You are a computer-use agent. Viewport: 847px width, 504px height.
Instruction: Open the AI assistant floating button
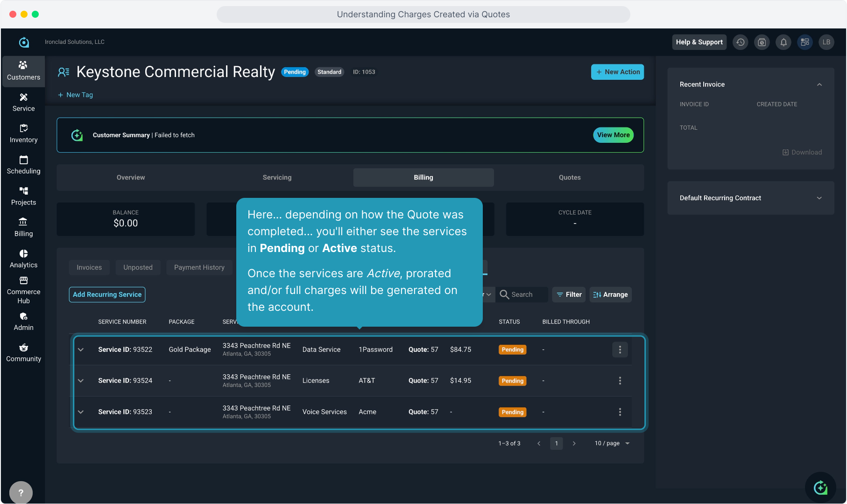click(820, 488)
